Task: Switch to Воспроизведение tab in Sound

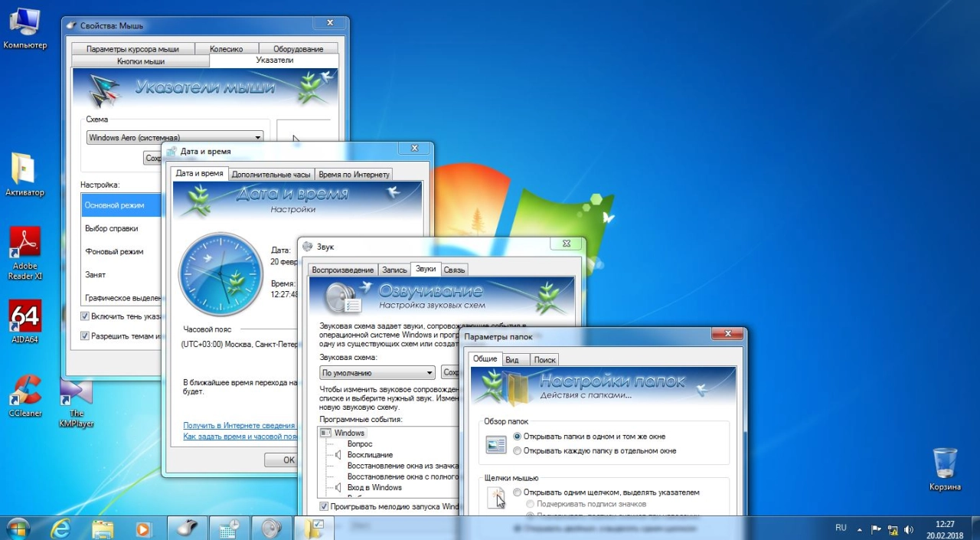Action: (x=343, y=270)
